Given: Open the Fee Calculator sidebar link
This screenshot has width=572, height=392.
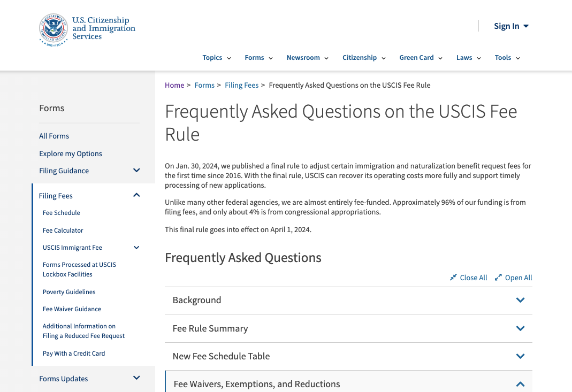Looking at the screenshot, I should 63,230.
